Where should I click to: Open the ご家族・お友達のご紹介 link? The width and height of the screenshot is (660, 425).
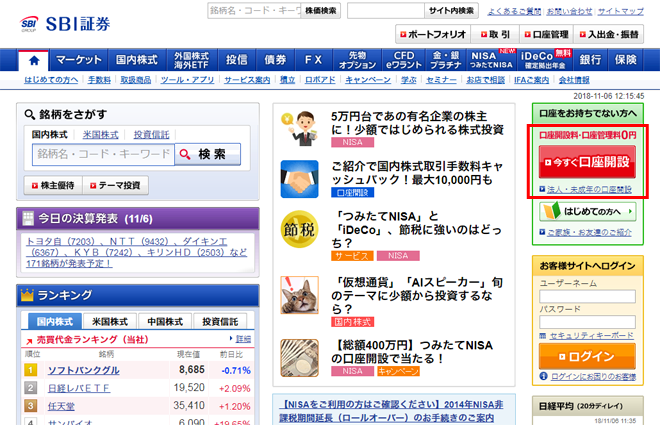click(589, 232)
